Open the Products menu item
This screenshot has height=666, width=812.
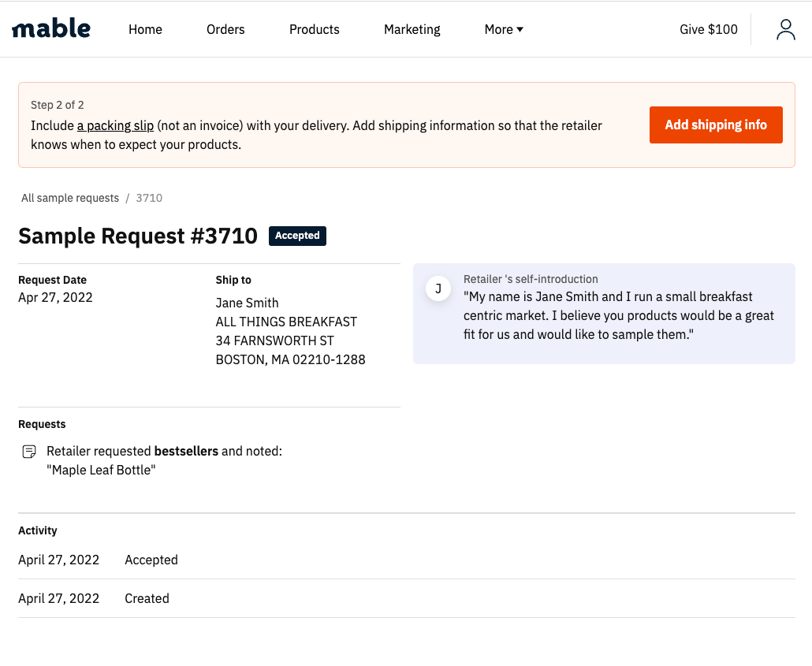(x=315, y=29)
